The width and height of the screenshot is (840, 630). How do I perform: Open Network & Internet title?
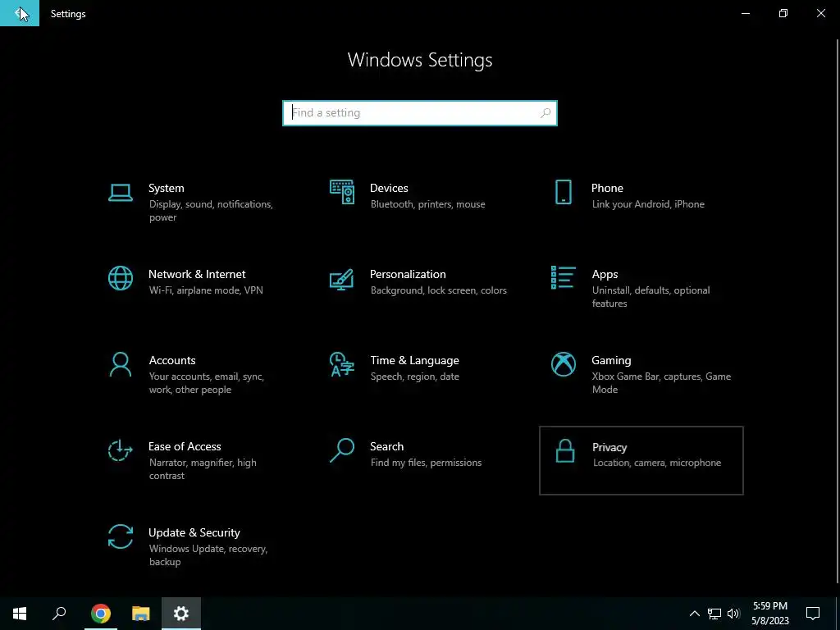197,274
